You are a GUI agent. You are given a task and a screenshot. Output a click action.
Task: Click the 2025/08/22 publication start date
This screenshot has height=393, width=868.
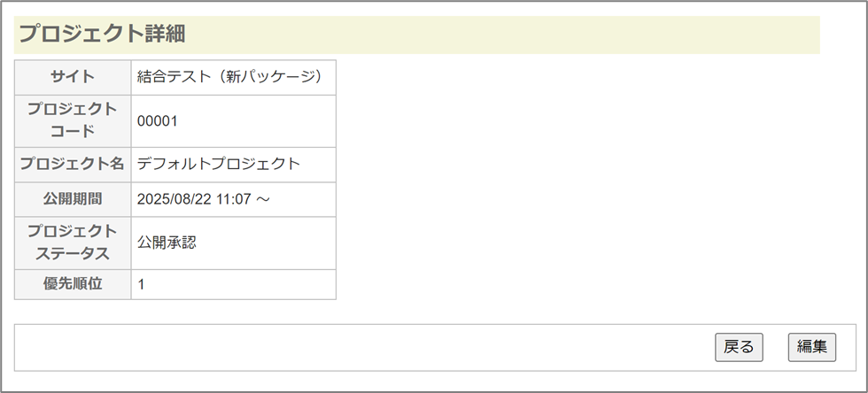[176, 199]
